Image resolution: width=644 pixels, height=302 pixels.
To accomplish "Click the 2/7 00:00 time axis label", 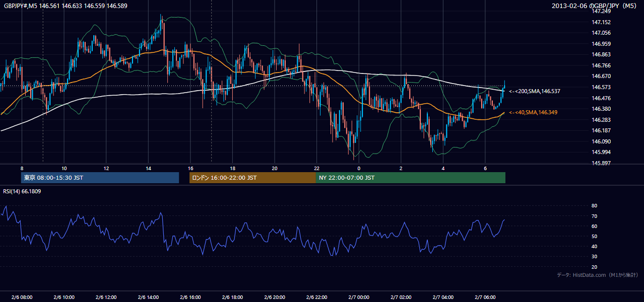I will [x=359, y=297].
